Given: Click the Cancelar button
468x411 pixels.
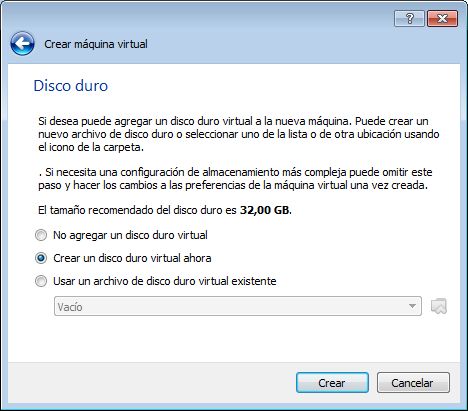Looking at the screenshot, I should [413, 383].
